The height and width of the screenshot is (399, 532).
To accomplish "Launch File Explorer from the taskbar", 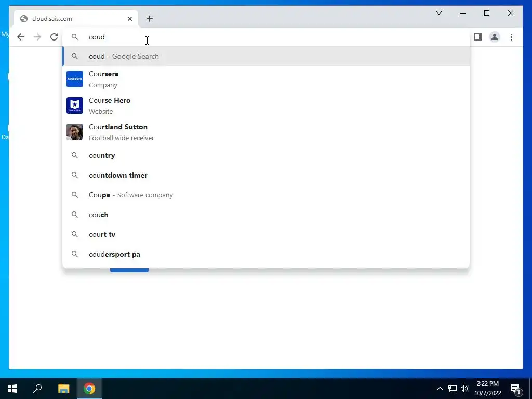I will point(63,389).
